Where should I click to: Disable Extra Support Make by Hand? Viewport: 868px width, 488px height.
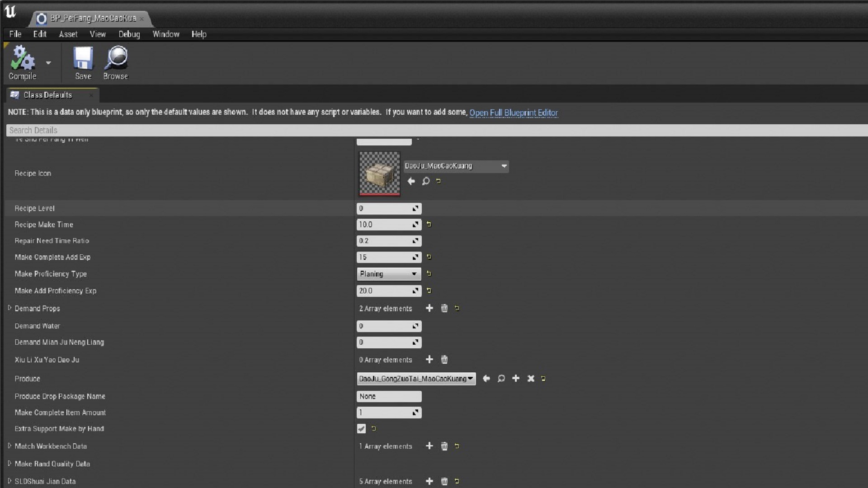tap(361, 428)
